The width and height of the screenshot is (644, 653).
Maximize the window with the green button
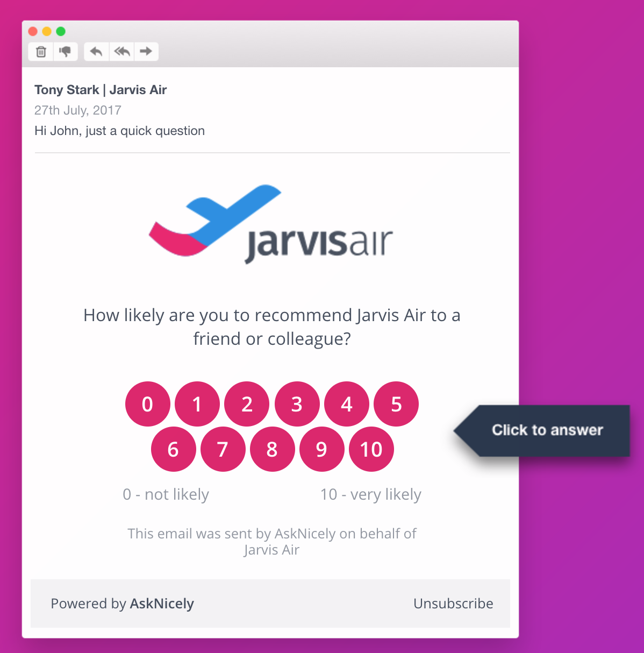click(x=61, y=31)
